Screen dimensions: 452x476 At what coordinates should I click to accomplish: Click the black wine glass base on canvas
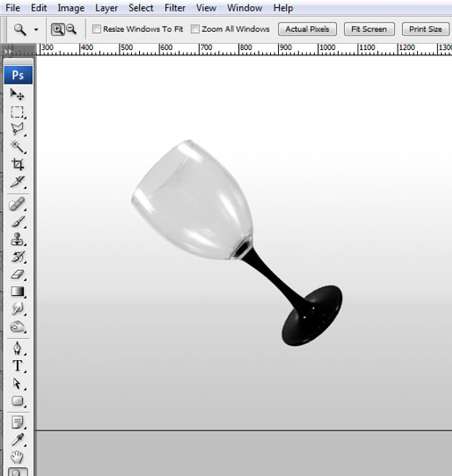tap(312, 316)
